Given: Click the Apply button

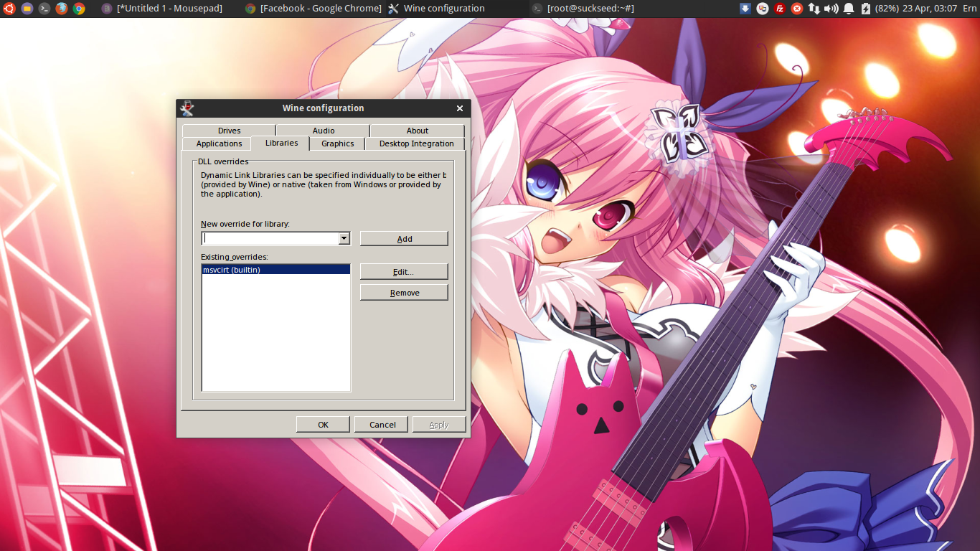Looking at the screenshot, I should click(x=439, y=425).
